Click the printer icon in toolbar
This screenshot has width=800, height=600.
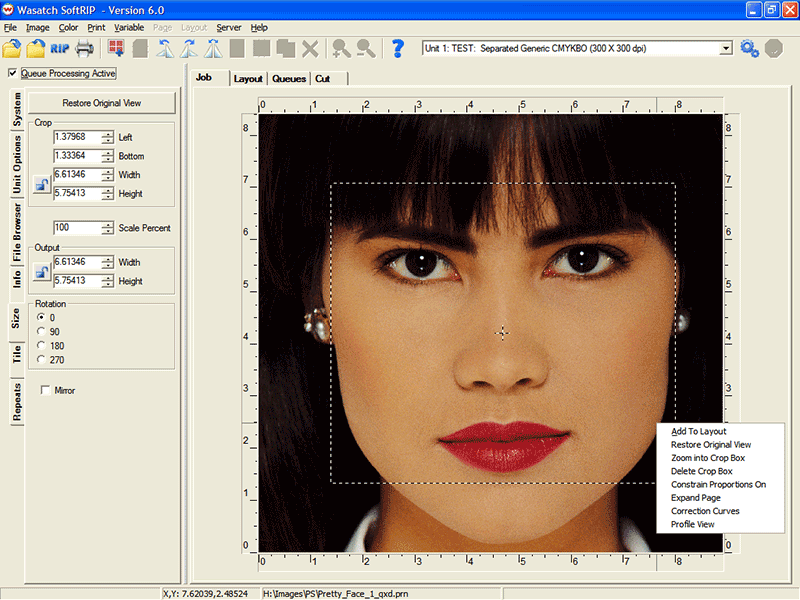coord(85,48)
